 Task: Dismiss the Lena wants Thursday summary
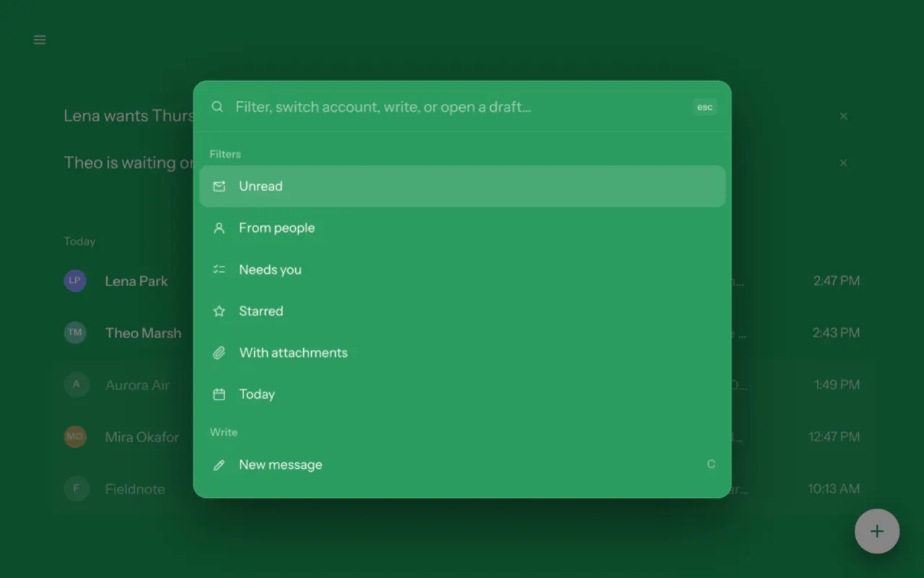point(843,116)
